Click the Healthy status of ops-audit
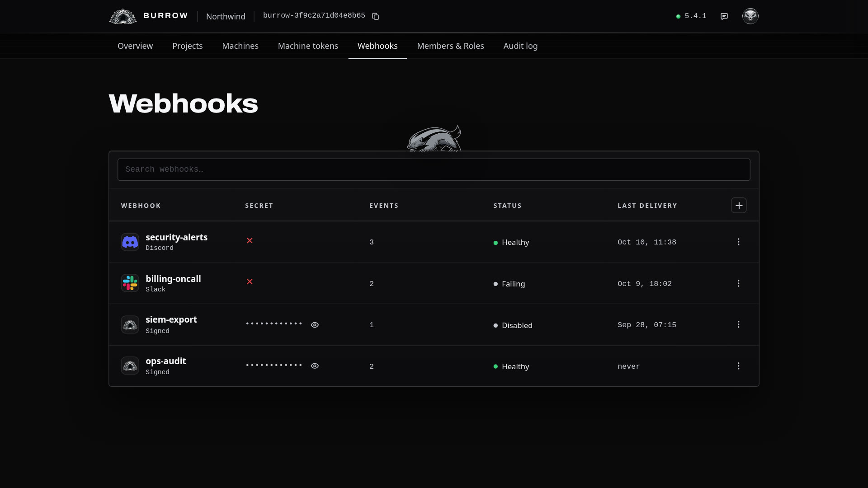The image size is (868, 488). (x=511, y=366)
